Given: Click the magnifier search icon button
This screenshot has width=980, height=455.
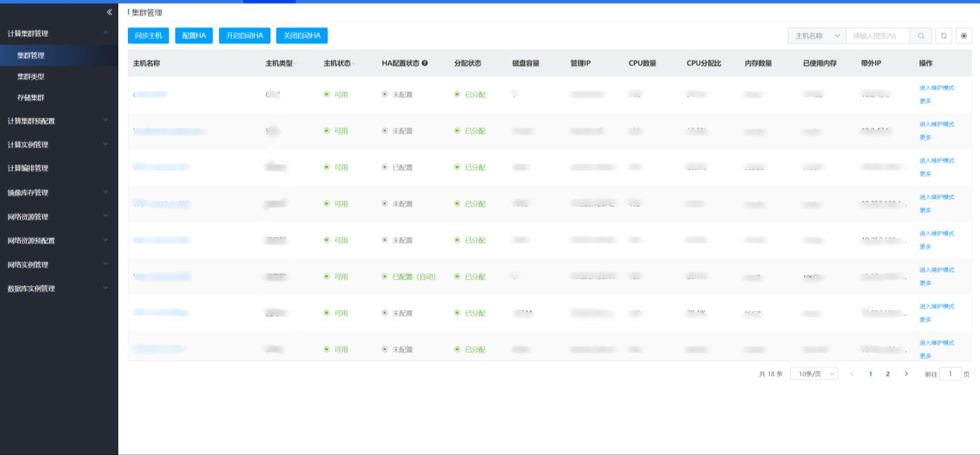Looking at the screenshot, I should (x=921, y=36).
